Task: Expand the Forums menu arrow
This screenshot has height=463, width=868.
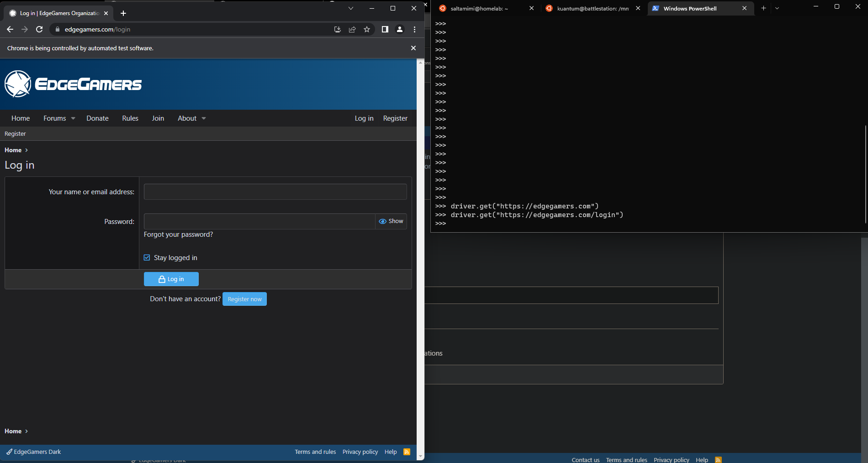Action: click(x=73, y=118)
